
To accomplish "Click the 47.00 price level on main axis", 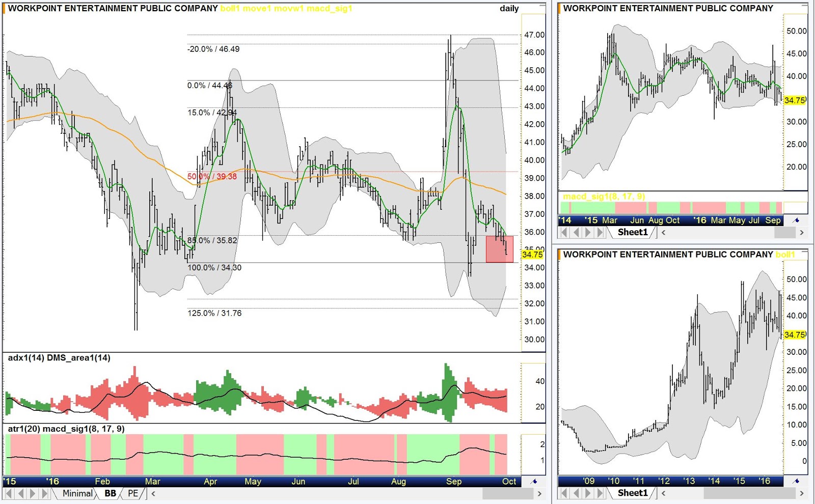I will pyautogui.click(x=534, y=35).
